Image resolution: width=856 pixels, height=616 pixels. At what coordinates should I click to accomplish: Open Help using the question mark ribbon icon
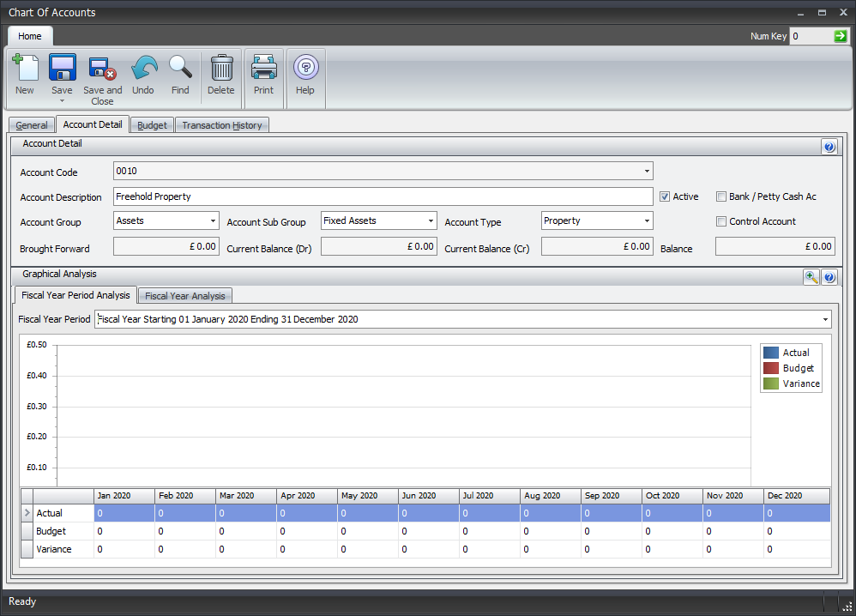(304, 75)
